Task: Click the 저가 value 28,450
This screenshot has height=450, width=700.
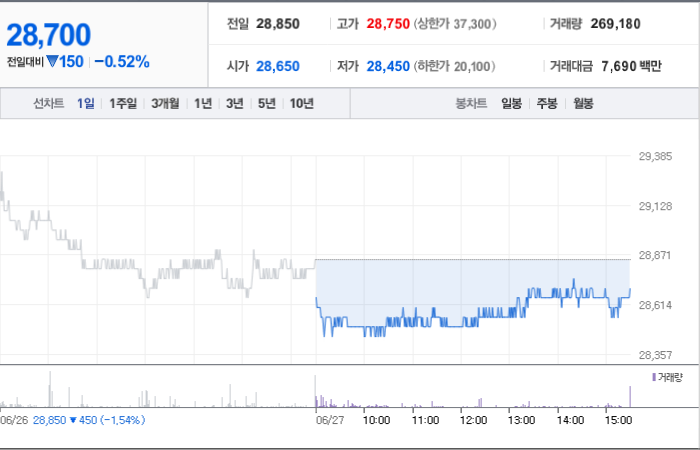Action: (388, 67)
